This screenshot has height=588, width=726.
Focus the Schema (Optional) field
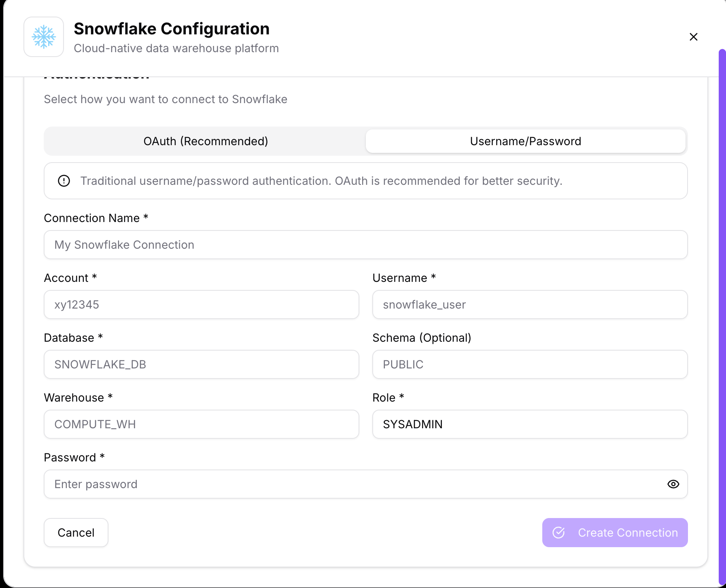pyautogui.click(x=530, y=364)
